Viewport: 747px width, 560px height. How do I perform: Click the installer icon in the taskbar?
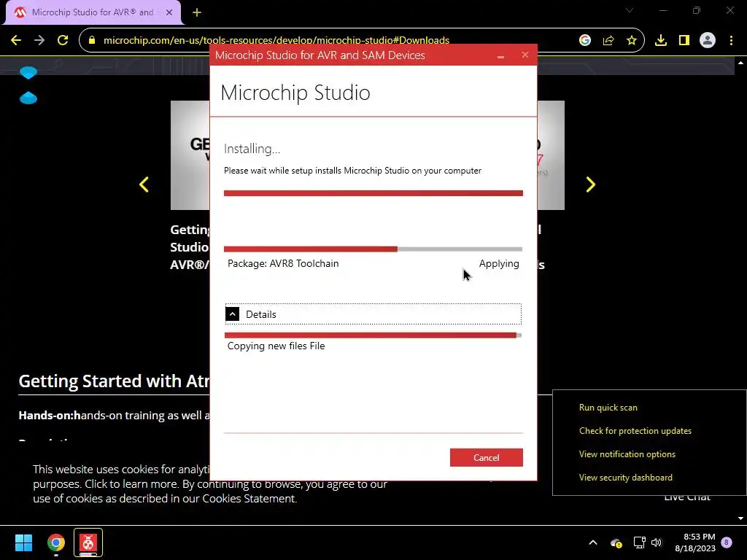tap(88, 542)
